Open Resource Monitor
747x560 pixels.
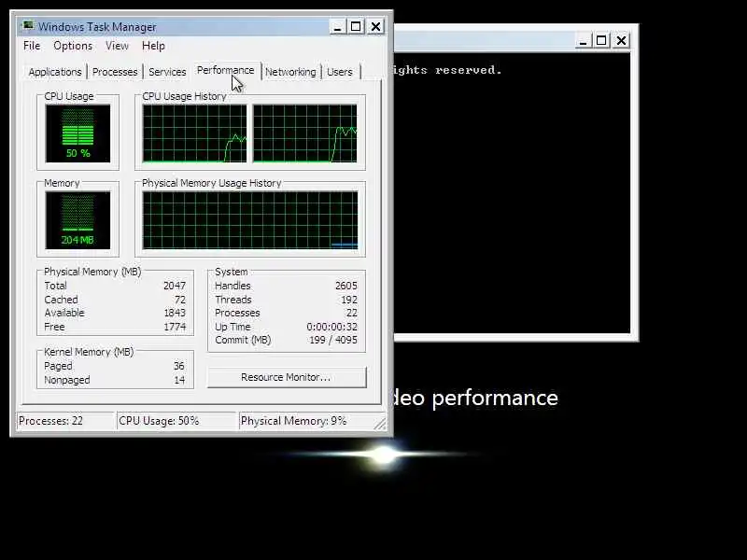pyautogui.click(x=287, y=377)
